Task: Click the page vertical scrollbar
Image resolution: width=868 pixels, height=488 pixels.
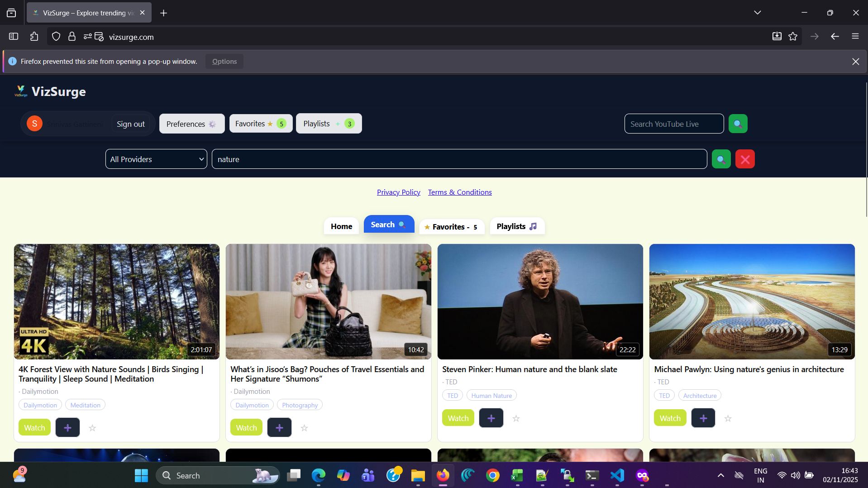Action: point(866,149)
